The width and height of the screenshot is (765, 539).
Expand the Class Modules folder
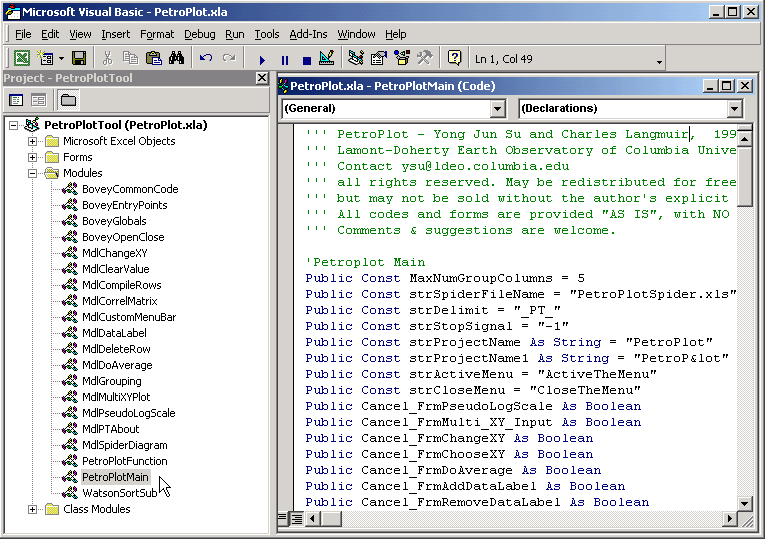click(32, 509)
